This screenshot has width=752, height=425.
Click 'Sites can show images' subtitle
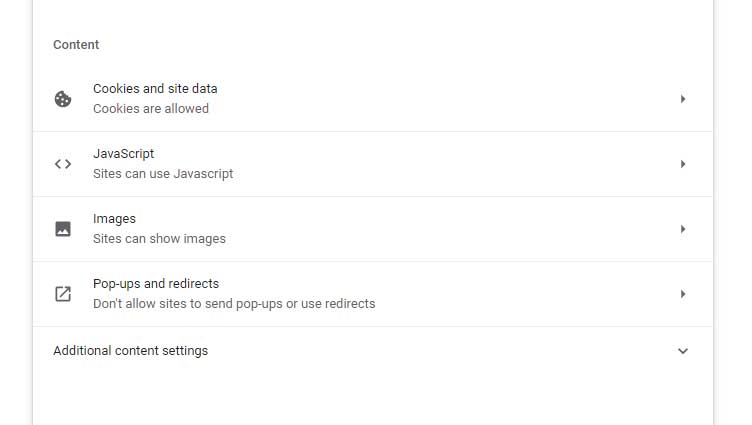159,239
